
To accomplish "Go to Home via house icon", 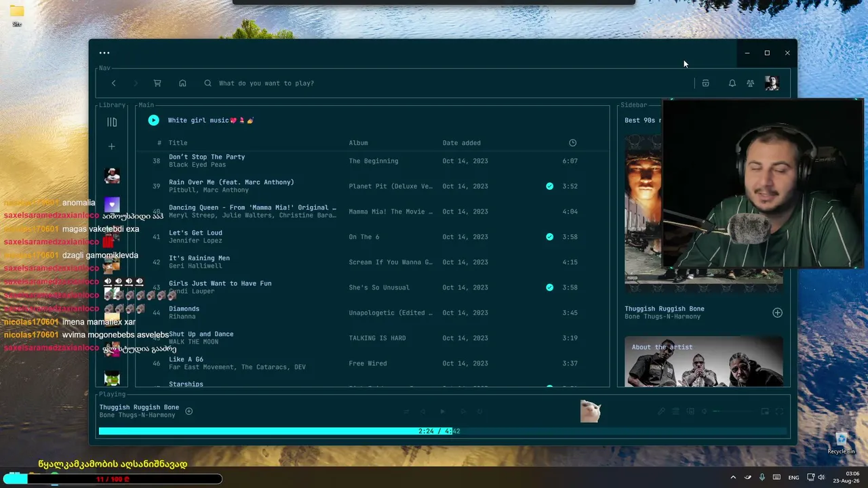I will [x=182, y=83].
